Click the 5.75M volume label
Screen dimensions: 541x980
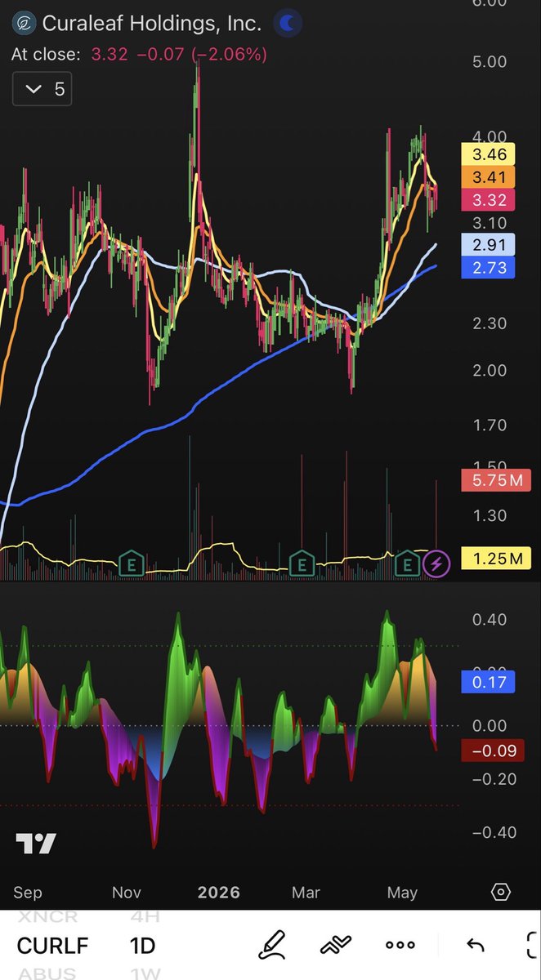[497, 480]
